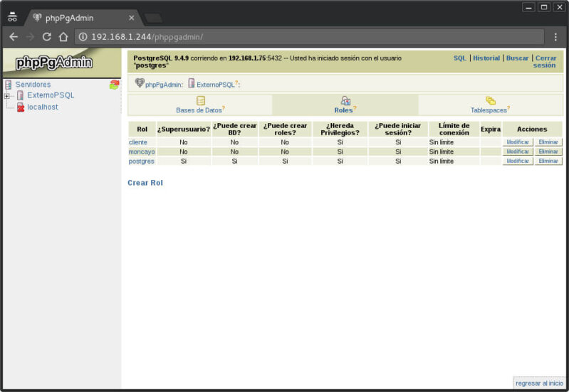
Task: Click regresar al inicio at the bottom
Action: [x=539, y=383]
